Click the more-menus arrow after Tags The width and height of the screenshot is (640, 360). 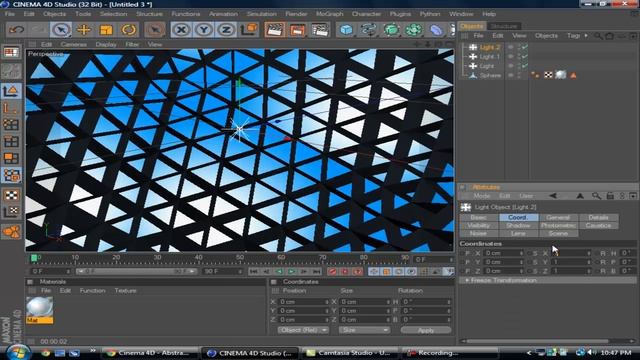pyautogui.click(x=587, y=36)
